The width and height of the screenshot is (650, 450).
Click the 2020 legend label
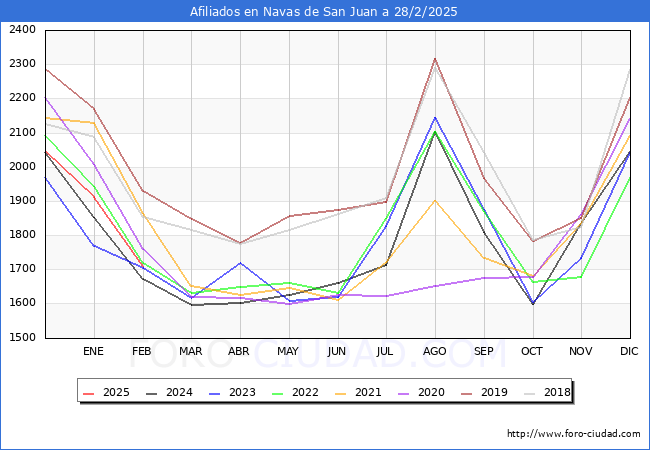coord(431,392)
